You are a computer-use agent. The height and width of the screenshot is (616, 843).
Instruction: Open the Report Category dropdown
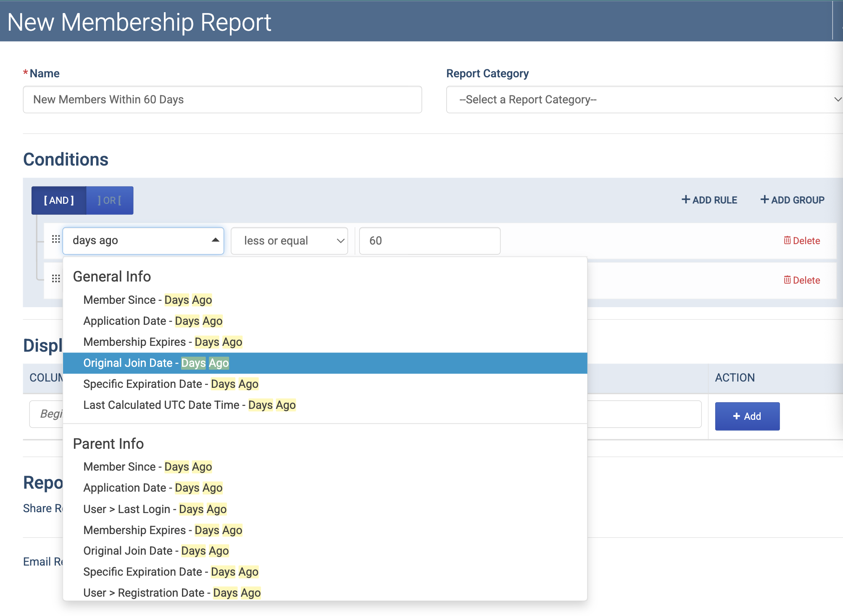point(645,100)
